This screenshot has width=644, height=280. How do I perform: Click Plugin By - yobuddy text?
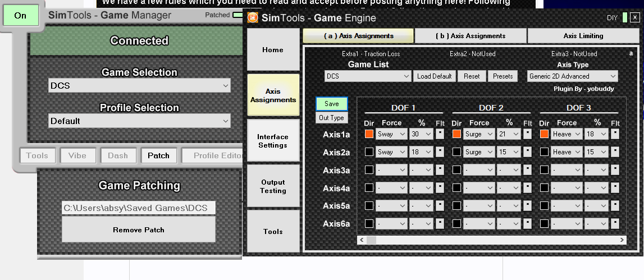click(583, 89)
